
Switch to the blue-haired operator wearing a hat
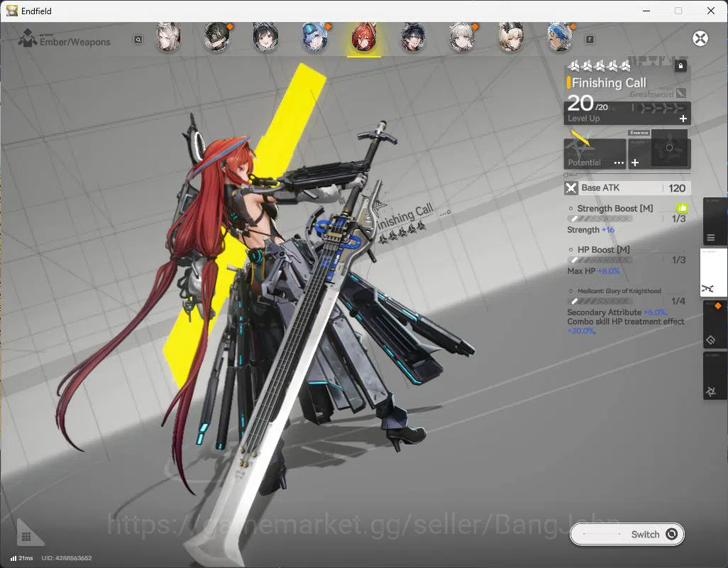point(315,37)
